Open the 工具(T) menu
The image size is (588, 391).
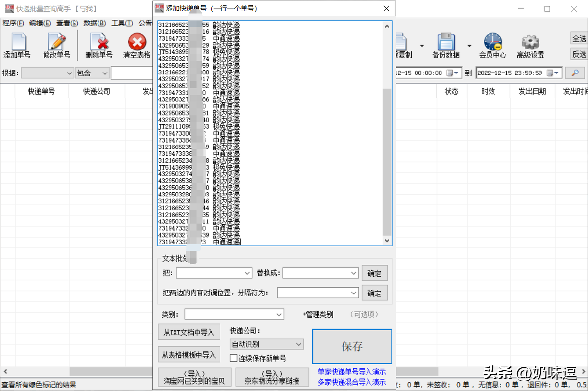[x=122, y=23]
